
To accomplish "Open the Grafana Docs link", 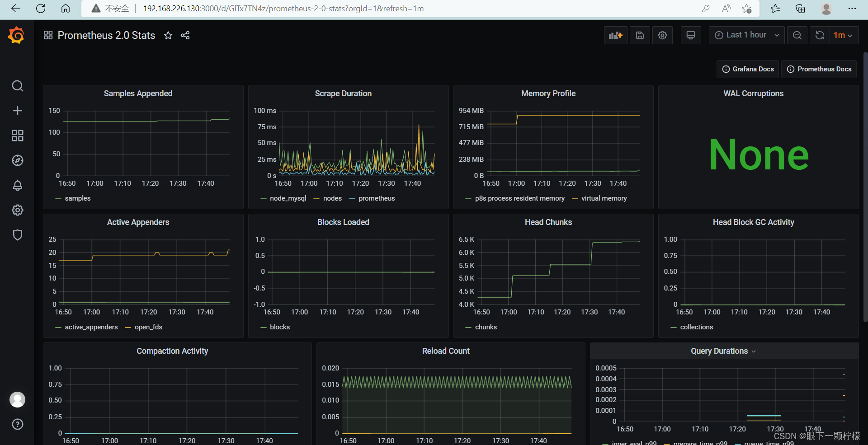I will [x=748, y=69].
